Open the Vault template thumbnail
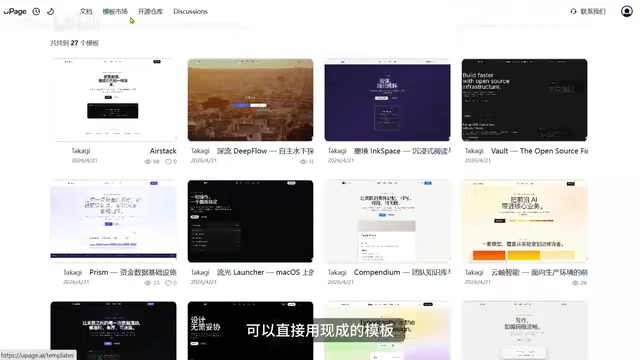The image size is (640, 360). (x=524, y=100)
